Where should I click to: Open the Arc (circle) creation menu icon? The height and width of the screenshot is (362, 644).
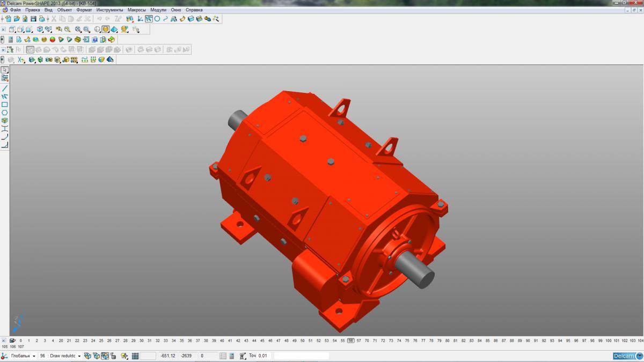point(157,19)
